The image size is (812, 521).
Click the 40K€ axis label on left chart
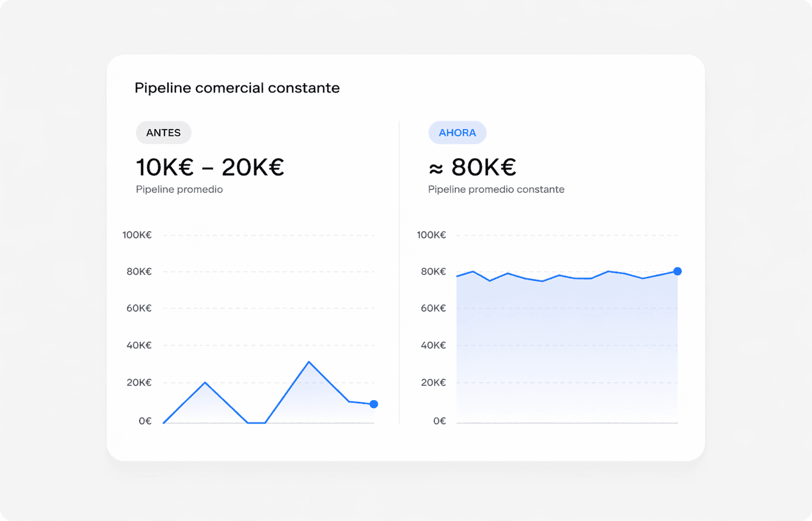pos(138,345)
